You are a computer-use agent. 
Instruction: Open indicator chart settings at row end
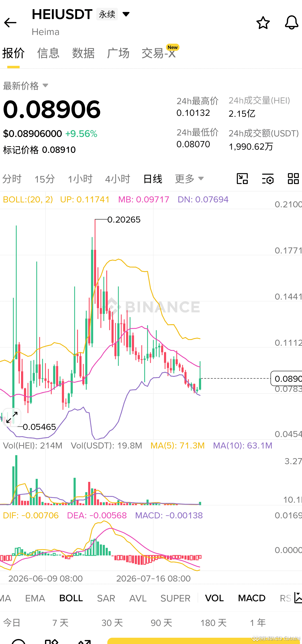[298, 598]
